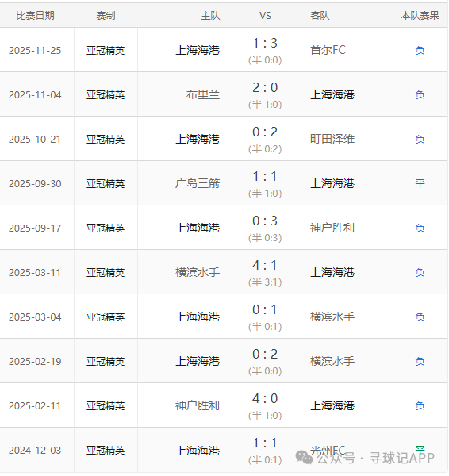This screenshot has height=476, width=449.
Task: Select the date 2025-11-04
Action: point(35,95)
